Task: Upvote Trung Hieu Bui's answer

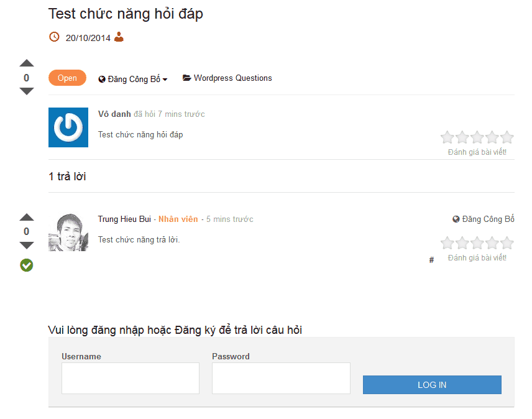Action: (26, 217)
